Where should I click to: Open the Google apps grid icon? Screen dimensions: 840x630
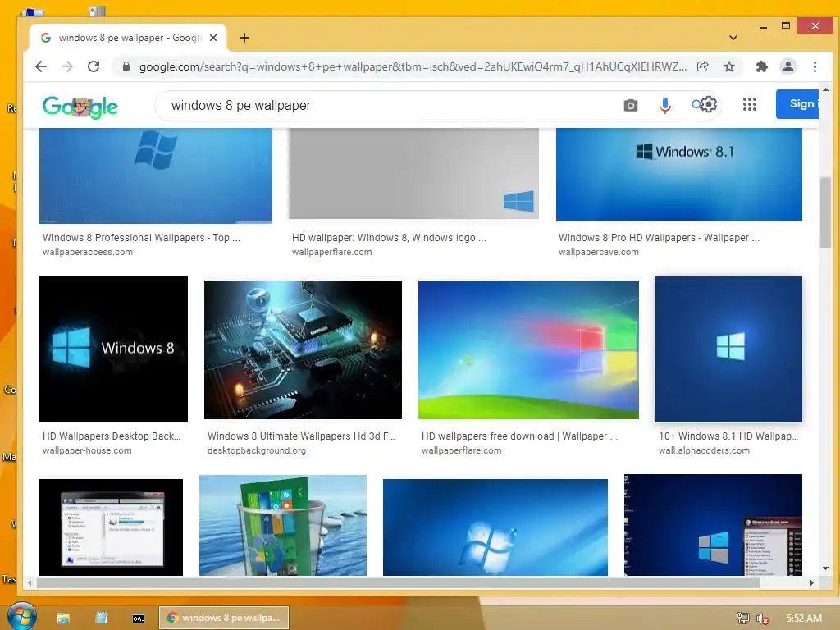tap(750, 104)
